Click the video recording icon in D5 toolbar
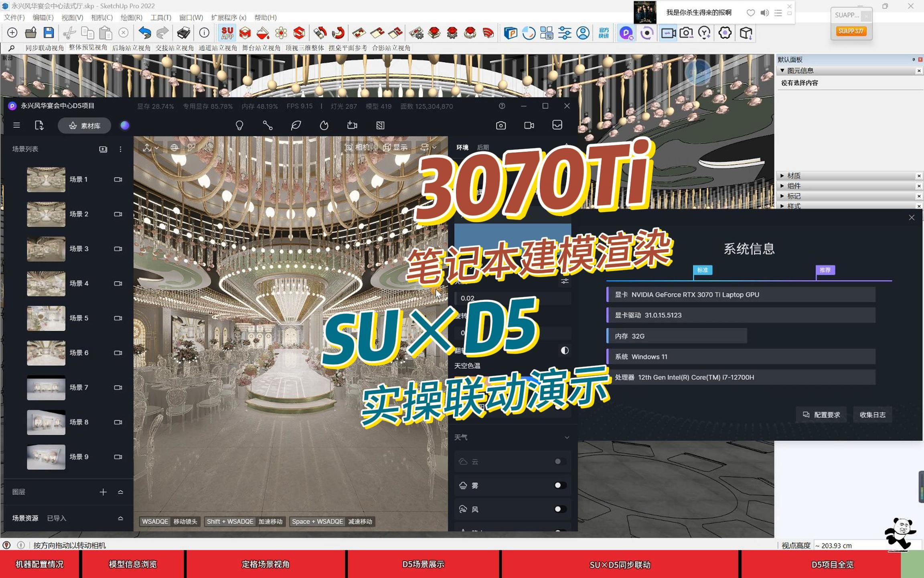The image size is (924, 578). coord(529,125)
